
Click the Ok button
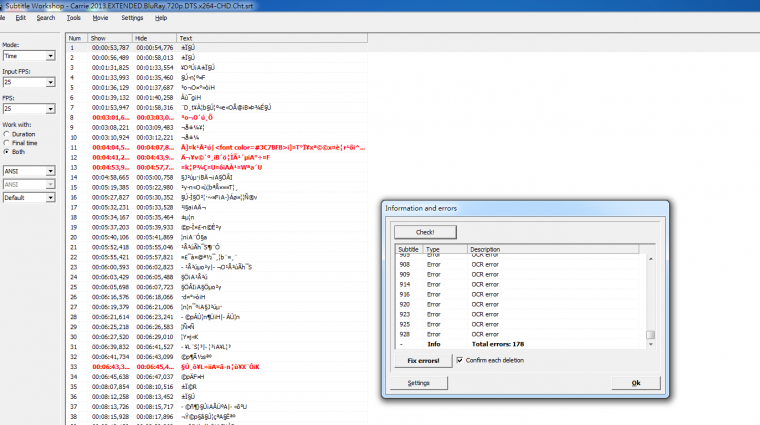(636, 383)
